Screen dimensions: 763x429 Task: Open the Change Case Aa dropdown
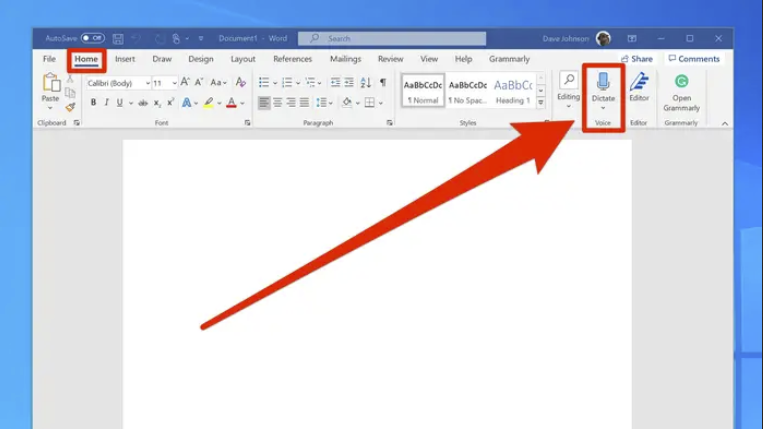tap(218, 83)
